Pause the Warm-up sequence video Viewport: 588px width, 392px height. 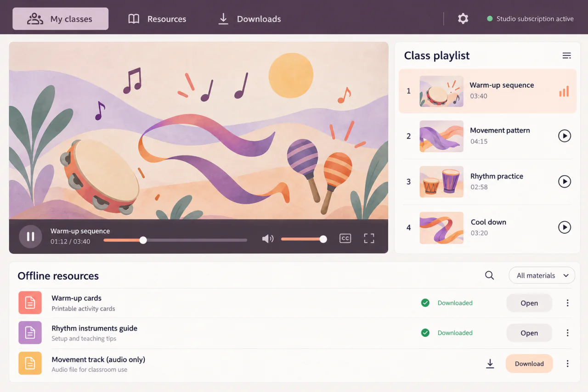pyautogui.click(x=30, y=236)
